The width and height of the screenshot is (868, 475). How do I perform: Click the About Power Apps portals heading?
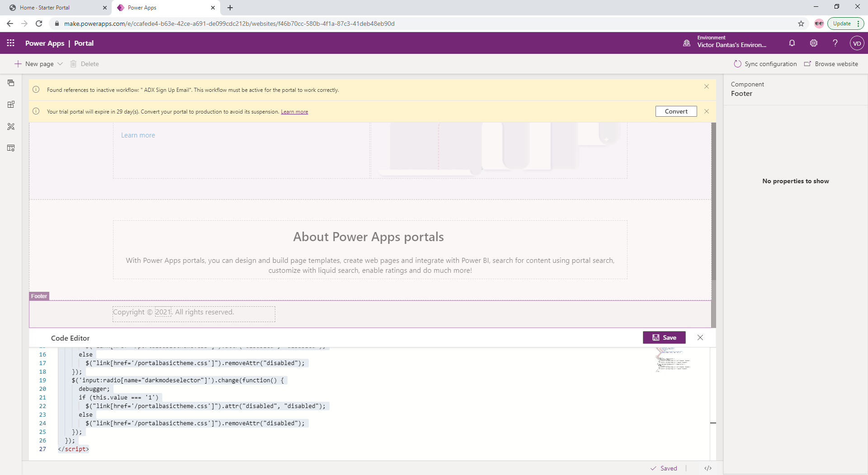368,237
